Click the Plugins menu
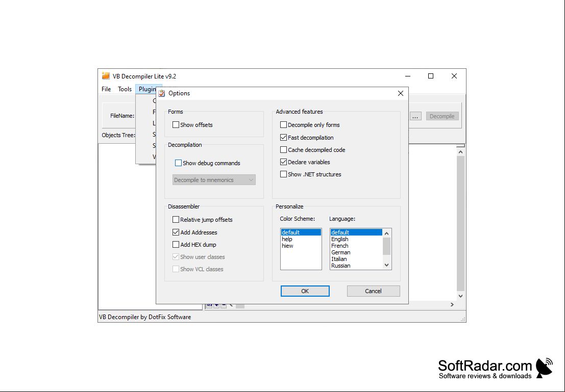The height and width of the screenshot is (392, 565). coord(148,89)
